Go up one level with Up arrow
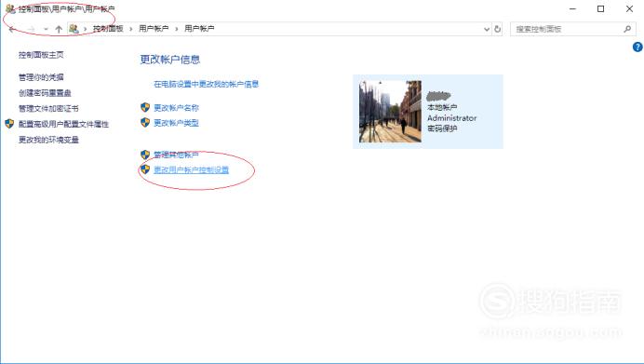The image size is (644, 364). [x=59, y=29]
